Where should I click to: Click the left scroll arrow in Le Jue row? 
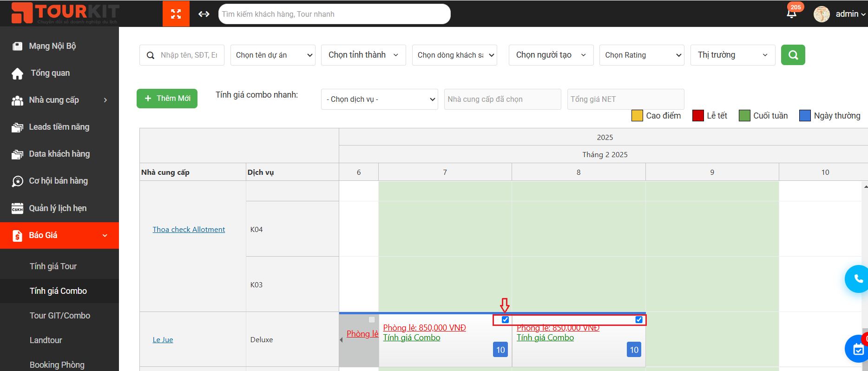point(342,340)
